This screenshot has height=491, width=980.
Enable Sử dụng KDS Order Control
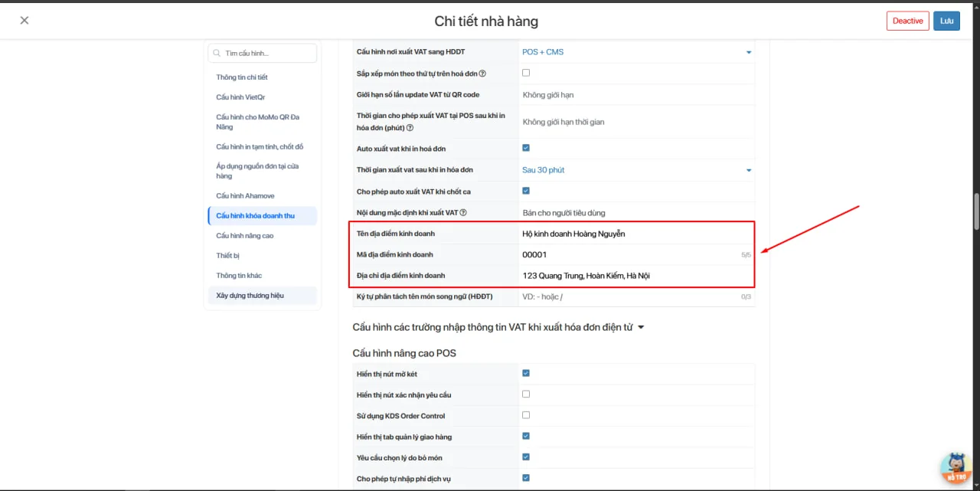pyautogui.click(x=526, y=415)
